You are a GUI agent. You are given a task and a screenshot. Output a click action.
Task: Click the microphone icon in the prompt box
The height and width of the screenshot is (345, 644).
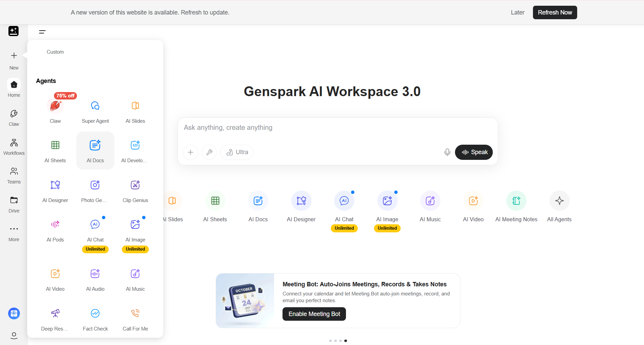tap(447, 152)
